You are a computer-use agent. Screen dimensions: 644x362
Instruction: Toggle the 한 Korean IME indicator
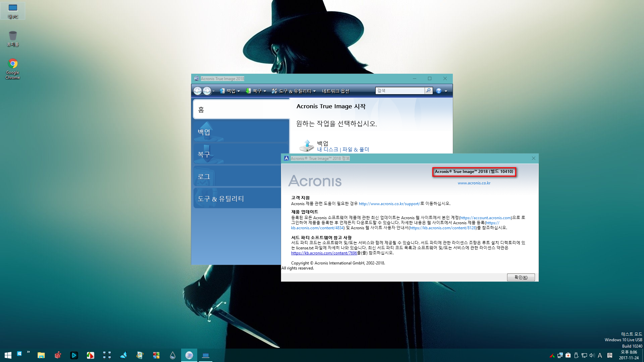pyautogui.click(x=610, y=356)
